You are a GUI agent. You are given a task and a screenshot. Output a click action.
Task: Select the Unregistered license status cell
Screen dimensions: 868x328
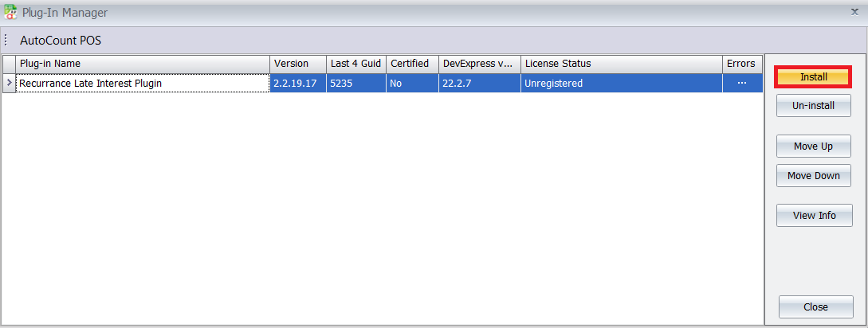point(620,83)
